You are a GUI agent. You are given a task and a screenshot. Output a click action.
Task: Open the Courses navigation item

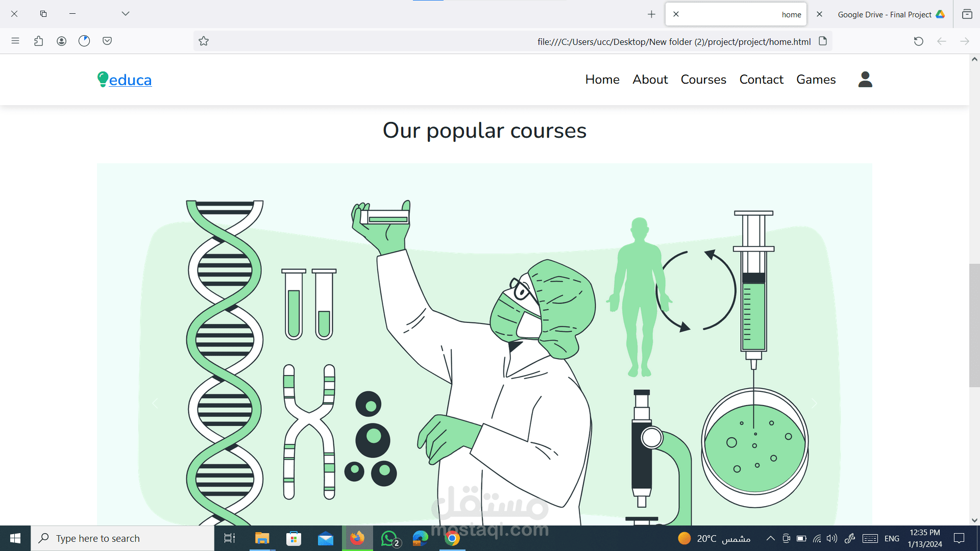[703, 80]
